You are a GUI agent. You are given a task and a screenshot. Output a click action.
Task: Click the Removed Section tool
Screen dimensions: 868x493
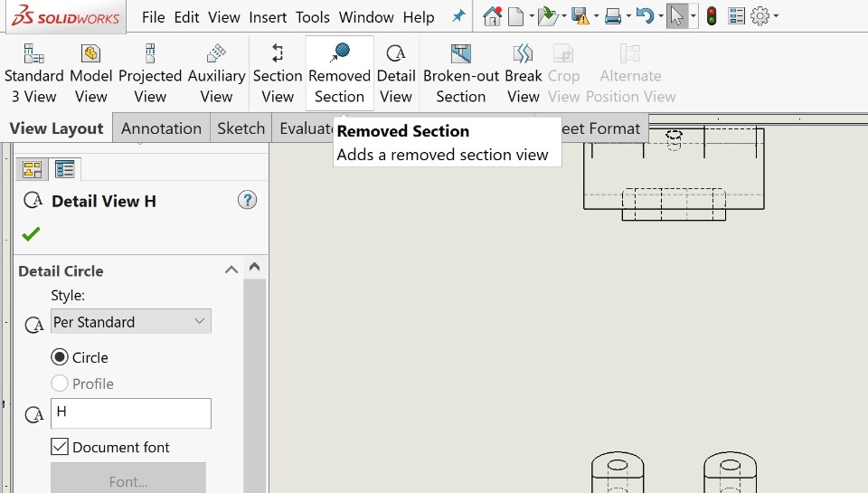[339, 73]
